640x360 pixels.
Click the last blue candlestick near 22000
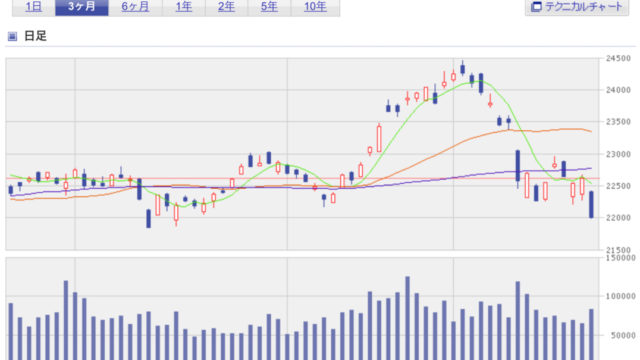coord(591,204)
